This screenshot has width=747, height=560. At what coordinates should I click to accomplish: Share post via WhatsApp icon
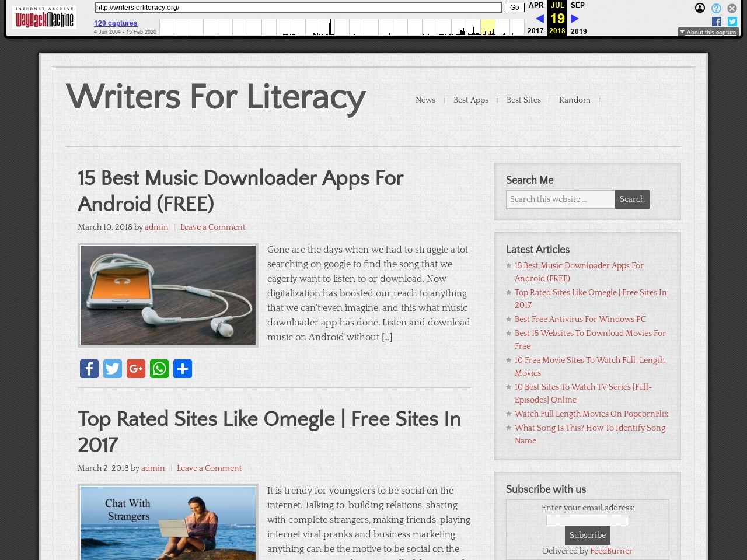tap(159, 369)
